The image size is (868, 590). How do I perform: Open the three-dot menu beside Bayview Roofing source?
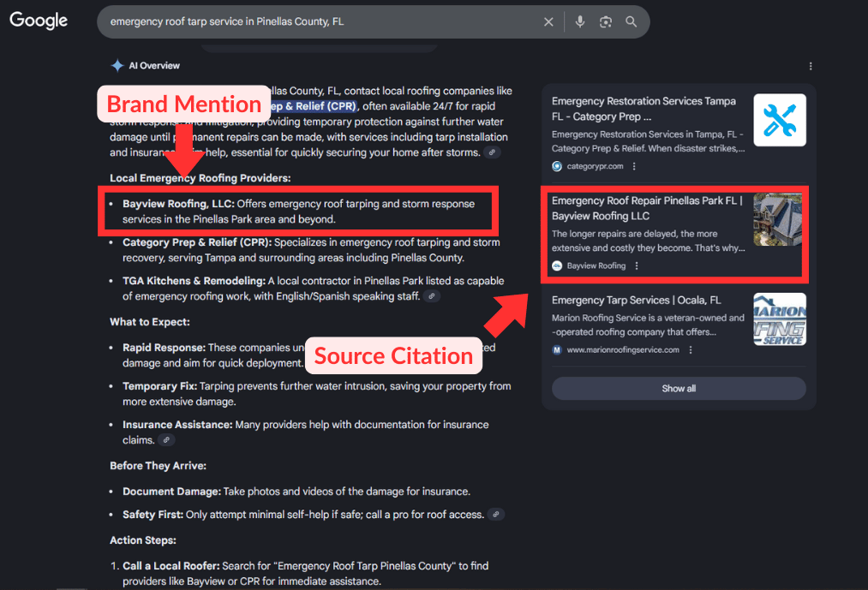tap(637, 265)
